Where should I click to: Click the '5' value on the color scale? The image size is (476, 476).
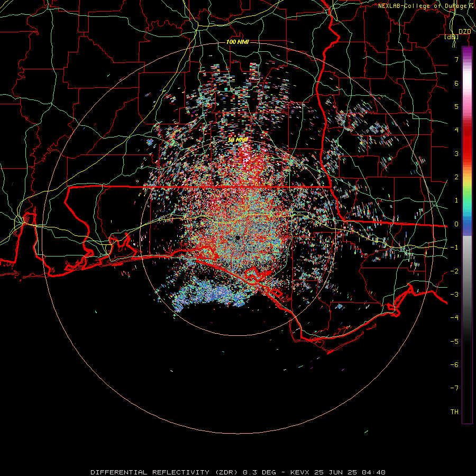point(456,106)
